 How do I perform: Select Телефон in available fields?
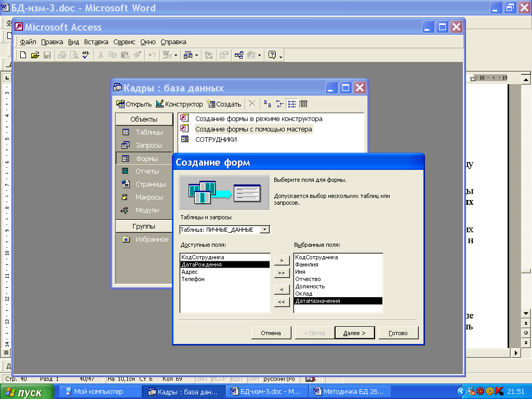(224, 279)
